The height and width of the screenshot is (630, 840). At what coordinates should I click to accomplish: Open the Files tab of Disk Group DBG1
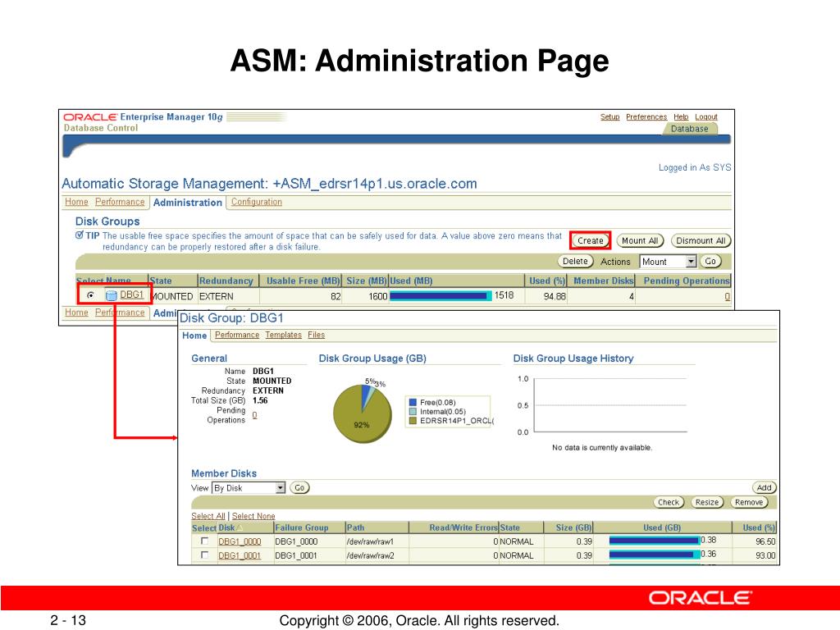click(x=316, y=335)
